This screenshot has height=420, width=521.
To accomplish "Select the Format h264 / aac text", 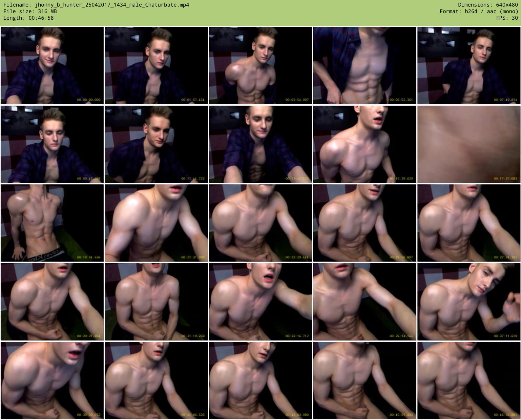I will point(479,11).
